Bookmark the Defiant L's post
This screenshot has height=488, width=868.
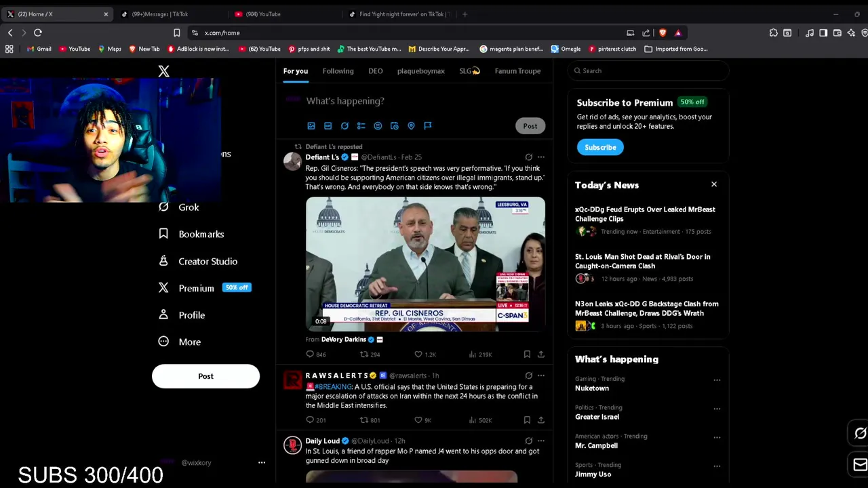pyautogui.click(x=527, y=354)
